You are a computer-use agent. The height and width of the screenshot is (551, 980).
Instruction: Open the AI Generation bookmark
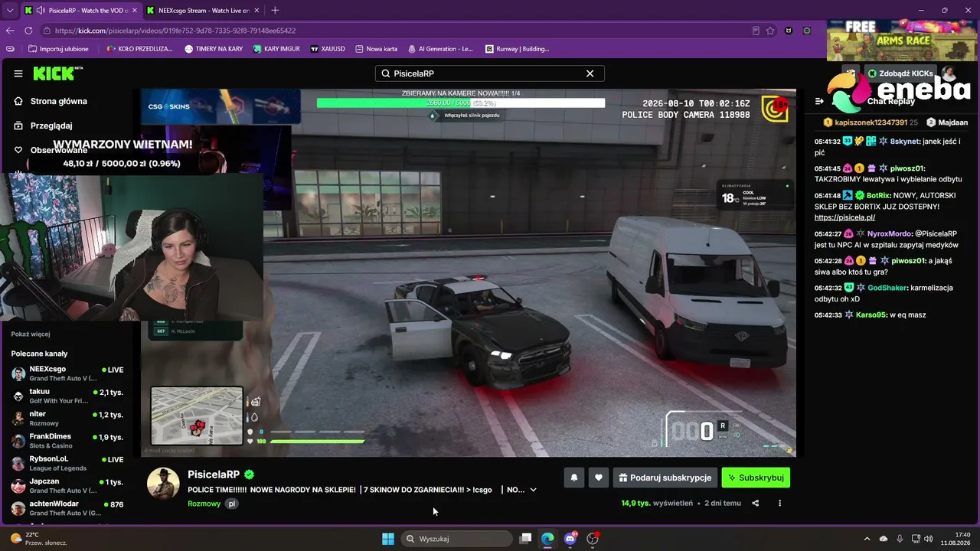click(440, 49)
